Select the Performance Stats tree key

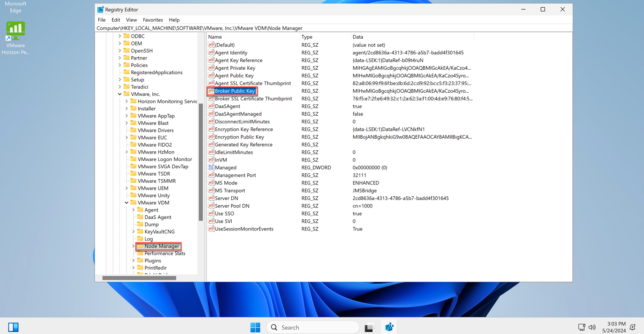coord(165,253)
